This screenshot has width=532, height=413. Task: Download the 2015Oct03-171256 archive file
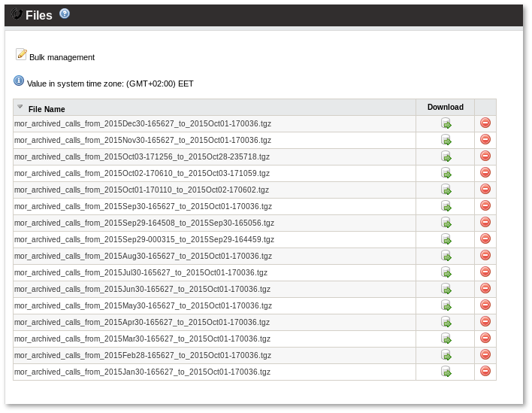tap(446, 156)
